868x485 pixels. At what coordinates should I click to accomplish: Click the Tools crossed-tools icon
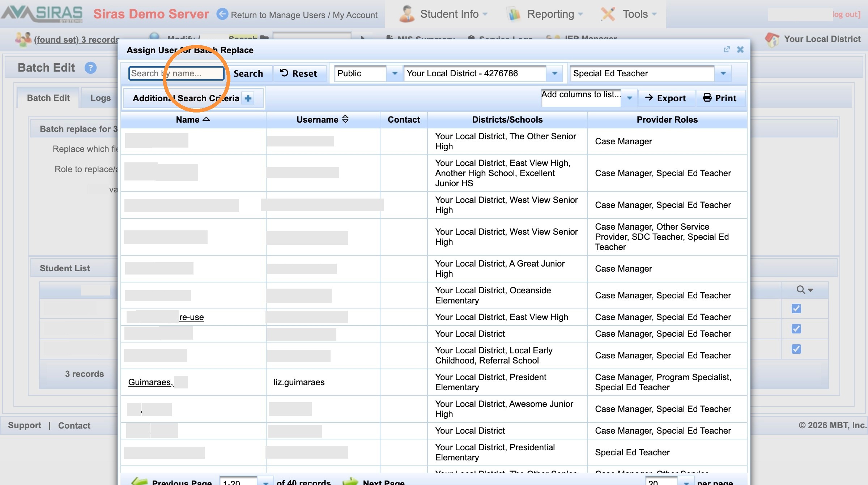[608, 14]
